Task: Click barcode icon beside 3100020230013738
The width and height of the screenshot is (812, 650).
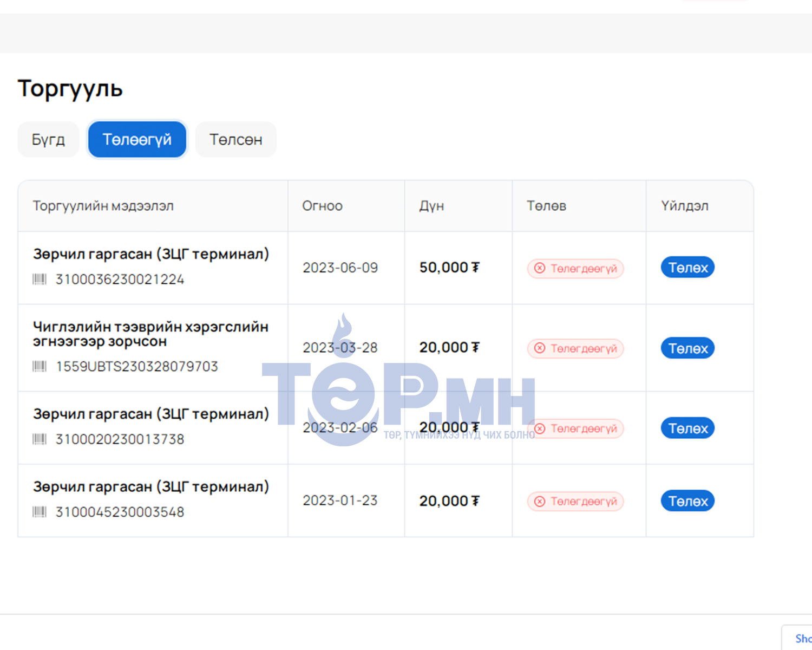Action: pos(40,439)
